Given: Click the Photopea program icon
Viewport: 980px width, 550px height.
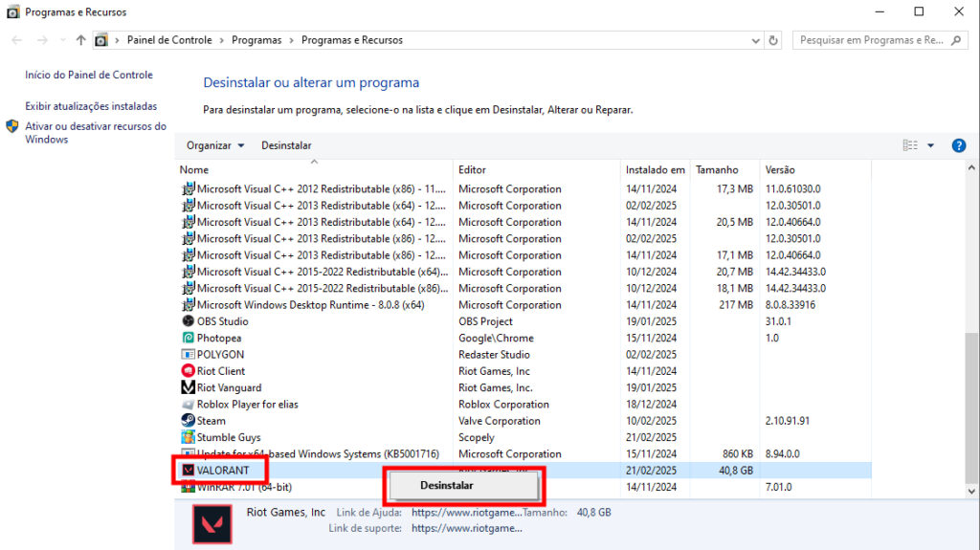Looking at the screenshot, I should point(189,338).
